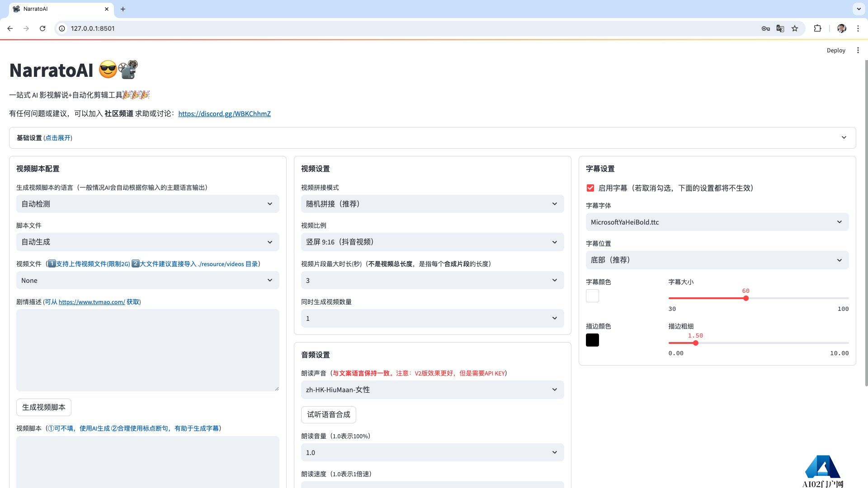View site information icon in address bar
Image resolution: width=868 pixels, height=488 pixels.
(62, 28)
